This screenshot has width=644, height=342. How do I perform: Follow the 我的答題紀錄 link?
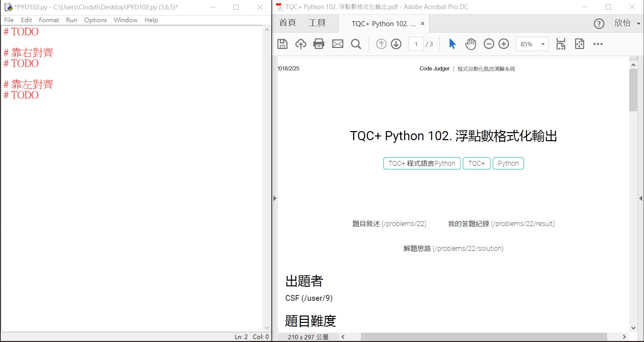pos(501,224)
